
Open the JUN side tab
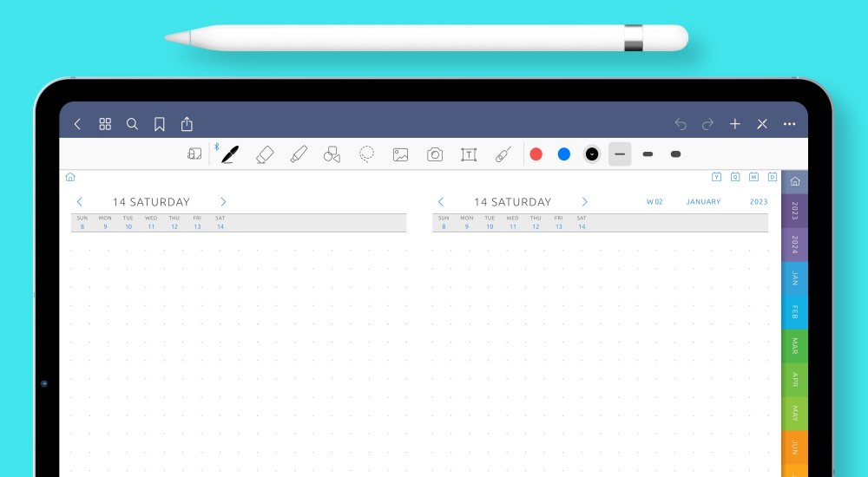pos(795,448)
